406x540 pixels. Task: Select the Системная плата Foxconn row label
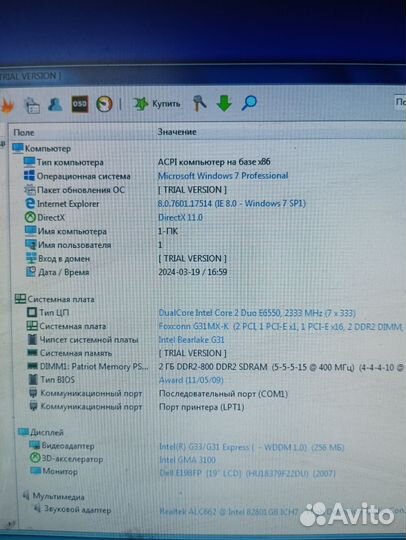click(x=73, y=326)
